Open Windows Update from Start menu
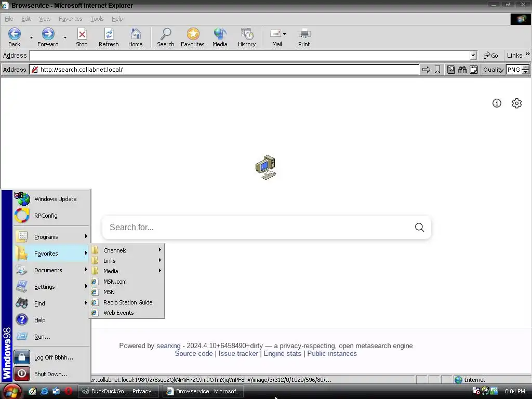Image resolution: width=532 pixels, height=399 pixels. tap(51, 199)
